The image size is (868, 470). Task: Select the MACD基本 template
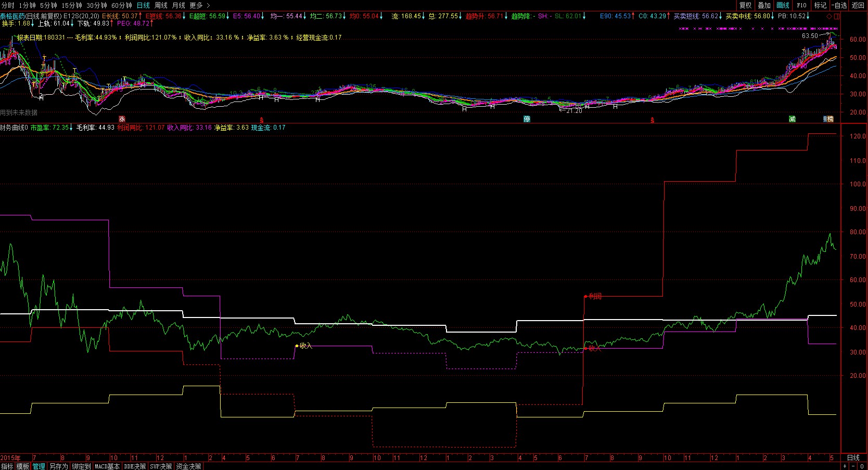107,466
